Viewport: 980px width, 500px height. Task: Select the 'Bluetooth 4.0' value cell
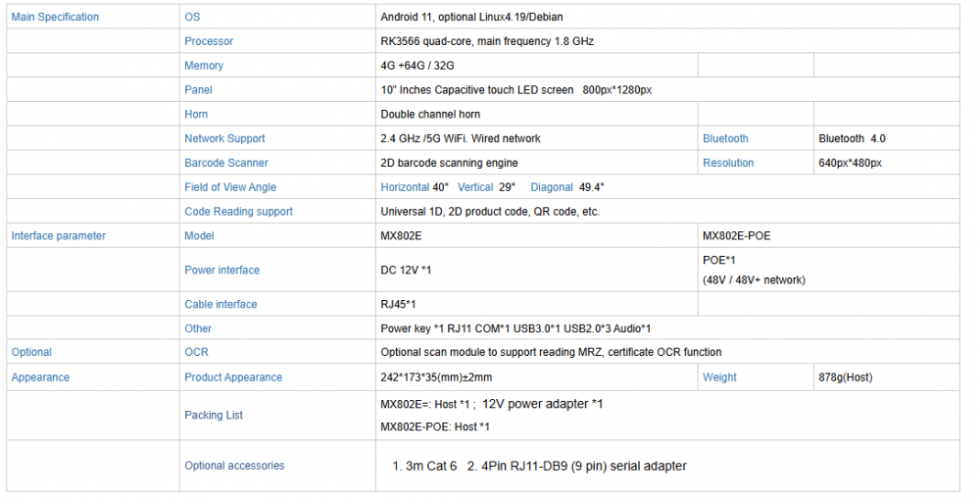click(852, 139)
